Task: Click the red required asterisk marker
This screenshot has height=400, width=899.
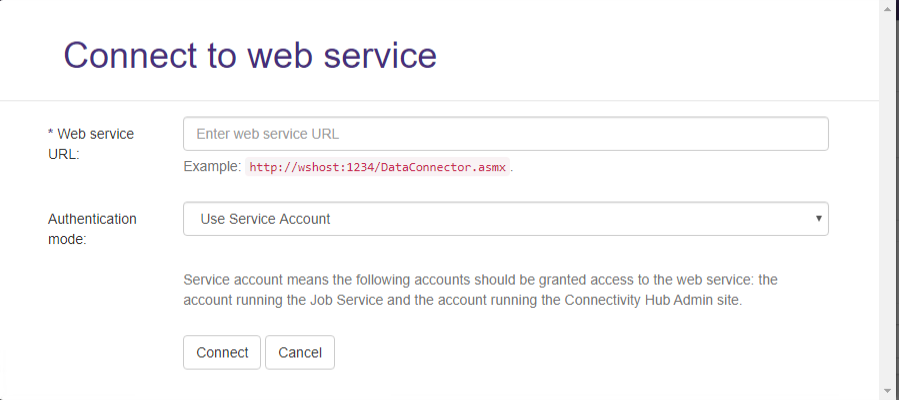Action: tap(51, 134)
